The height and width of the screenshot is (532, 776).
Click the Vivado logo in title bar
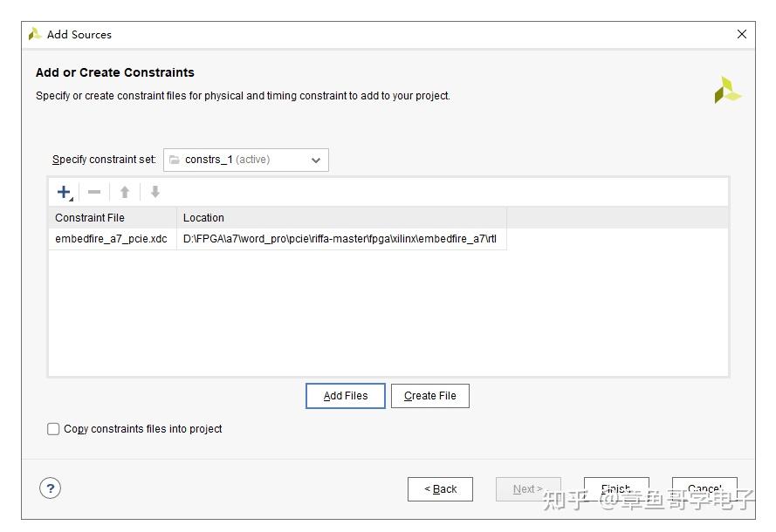click(x=35, y=34)
